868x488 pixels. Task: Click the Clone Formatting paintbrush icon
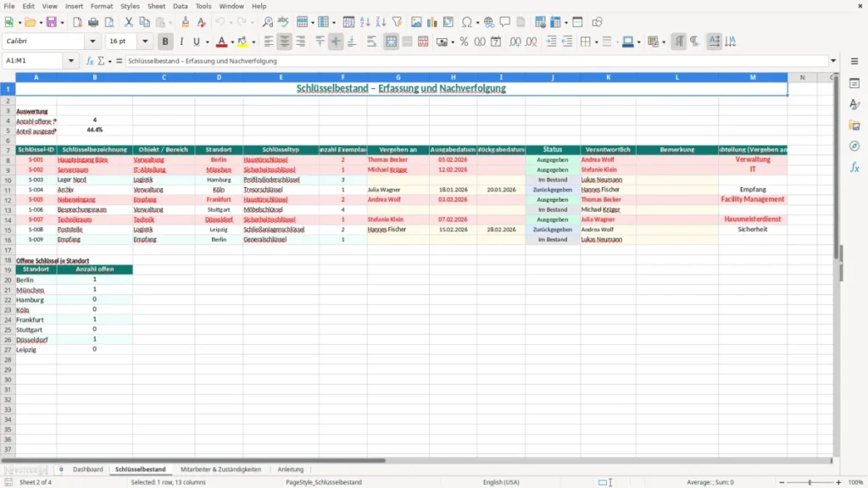(186, 22)
